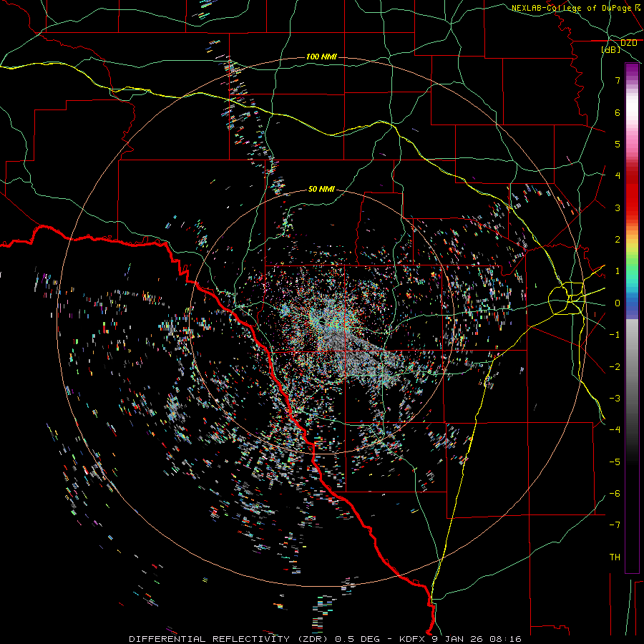Click the 0 value on color scale
The image size is (644, 644).
(x=618, y=303)
